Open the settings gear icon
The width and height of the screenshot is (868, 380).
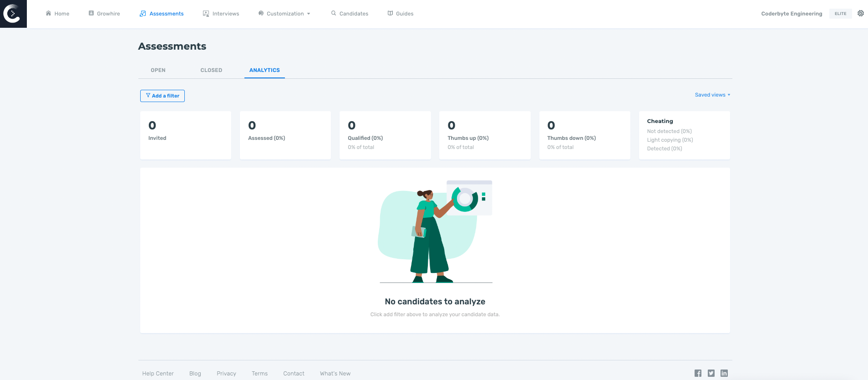click(x=860, y=13)
